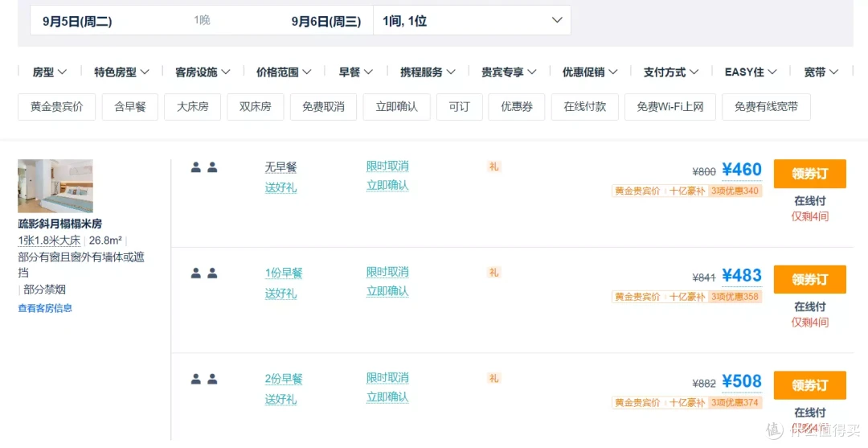The height and width of the screenshot is (448, 868).
Task: Click 立即确认 in the ¥460 row
Action: [x=387, y=186]
